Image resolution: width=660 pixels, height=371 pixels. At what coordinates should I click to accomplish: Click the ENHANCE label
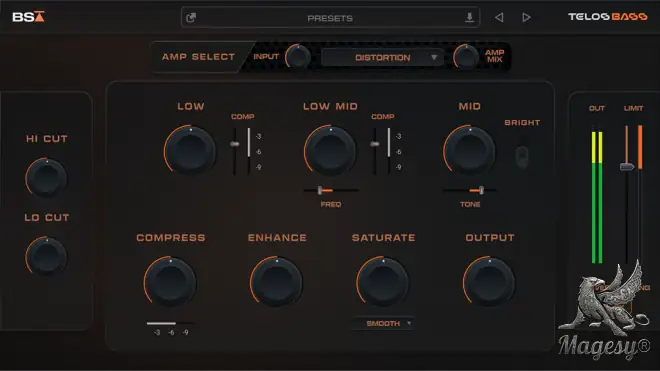coord(277,238)
